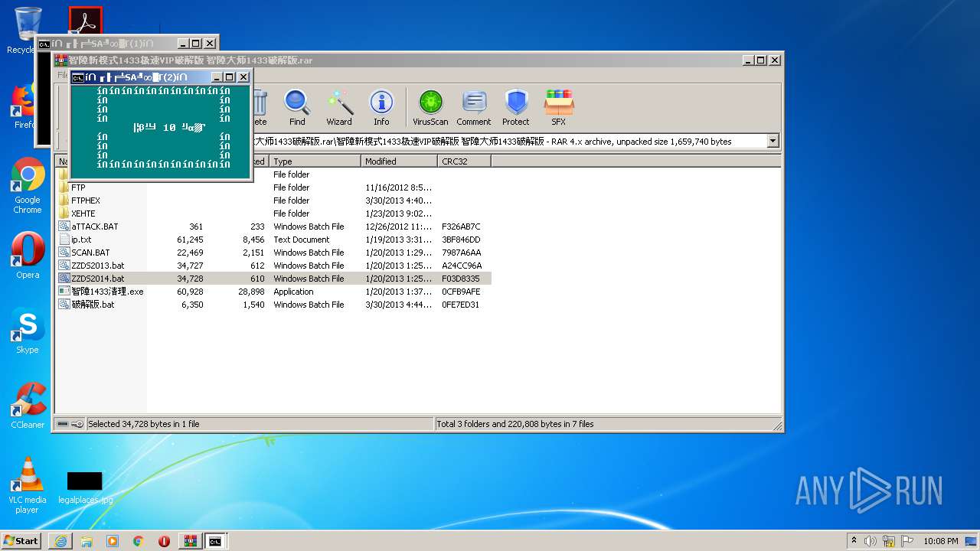Viewport: 980px width, 551px height.
Task: Click the WinRAR title bar app icon
Action: click(60, 60)
